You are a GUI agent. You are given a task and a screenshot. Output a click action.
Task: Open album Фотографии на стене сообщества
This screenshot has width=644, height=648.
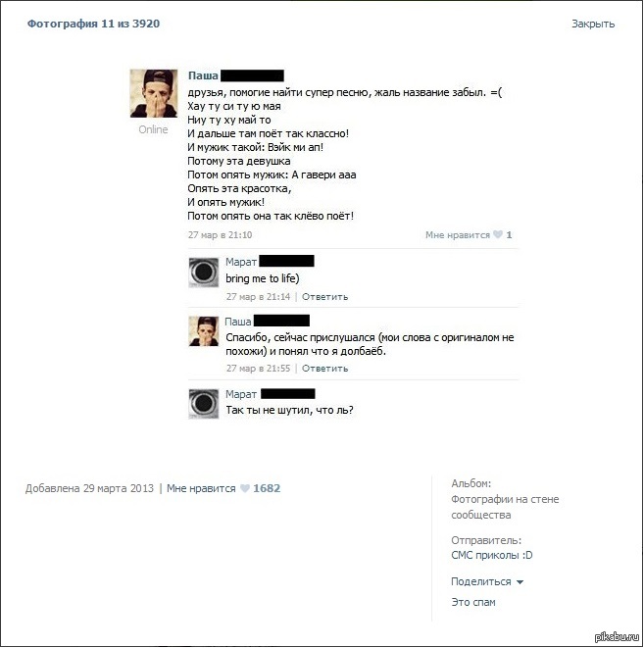tap(505, 507)
